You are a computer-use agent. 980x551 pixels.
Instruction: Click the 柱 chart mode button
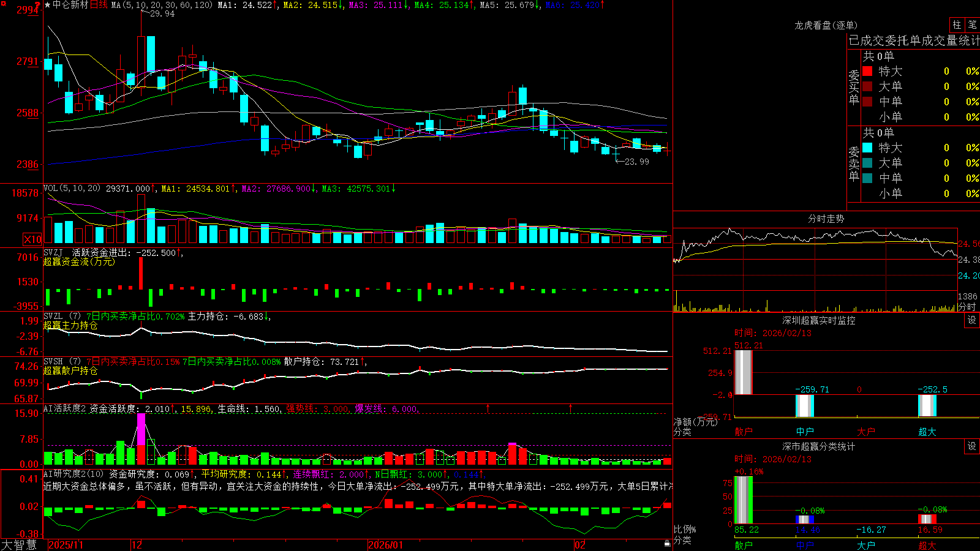click(957, 25)
